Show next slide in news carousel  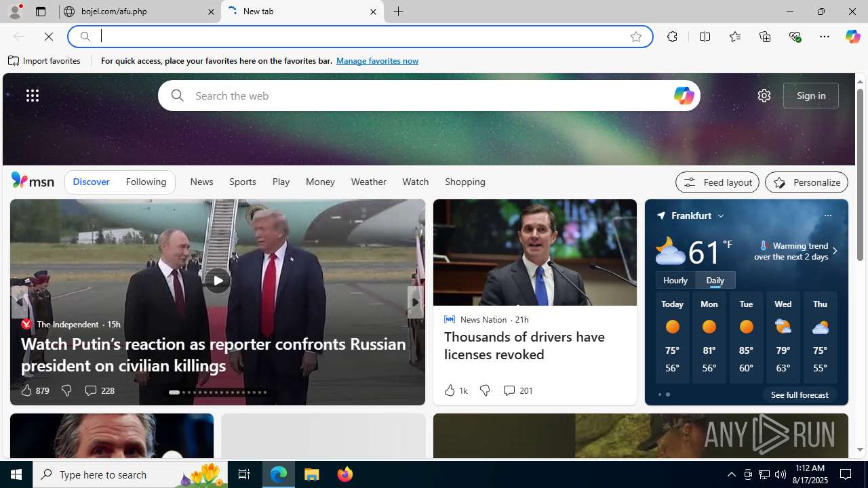coord(415,302)
